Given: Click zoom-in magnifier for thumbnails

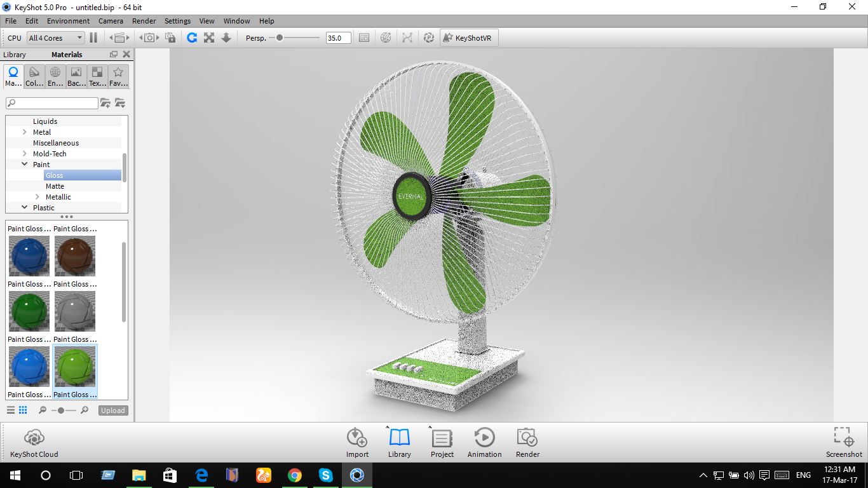Looking at the screenshot, I should tap(85, 410).
